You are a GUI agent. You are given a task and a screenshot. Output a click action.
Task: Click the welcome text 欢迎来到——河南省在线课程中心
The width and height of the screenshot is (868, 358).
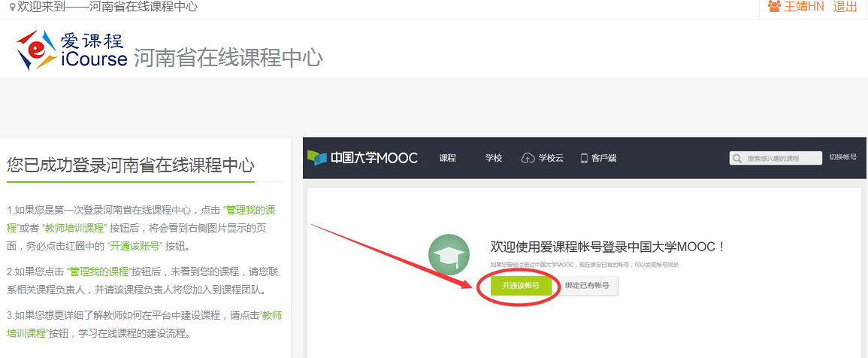click(x=107, y=8)
